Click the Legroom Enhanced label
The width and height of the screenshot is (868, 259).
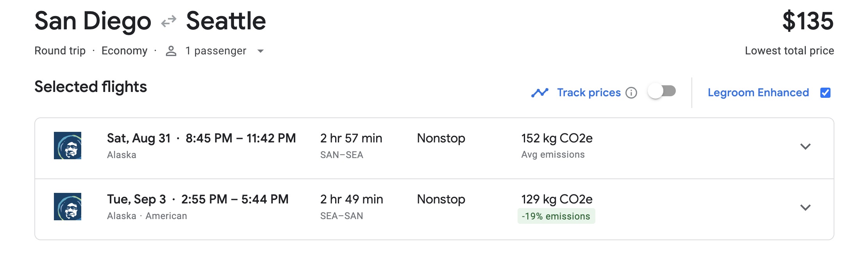(x=758, y=93)
